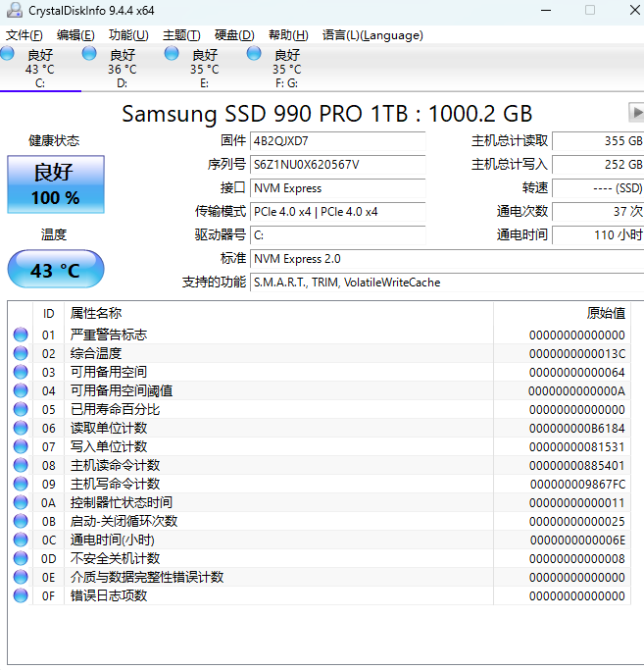The height and width of the screenshot is (670, 644).
Task: Select the 主机读命令计数 attribute name
Action: [116, 465]
